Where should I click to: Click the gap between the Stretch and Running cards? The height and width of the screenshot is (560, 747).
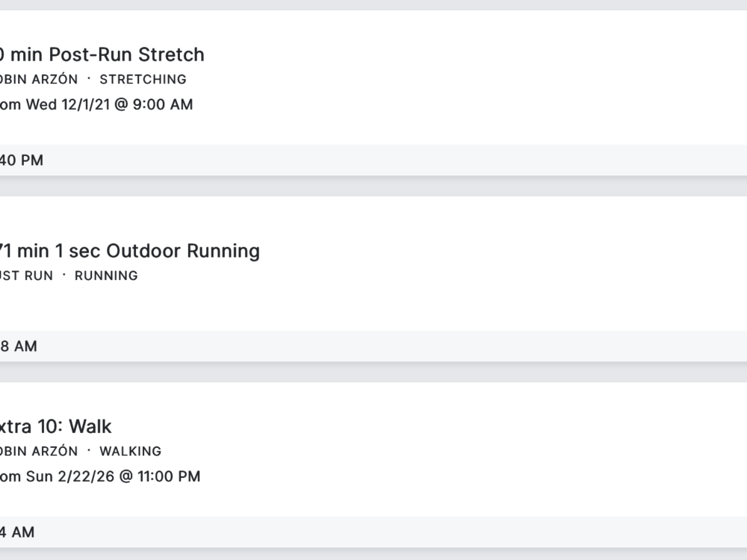tap(373, 186)
